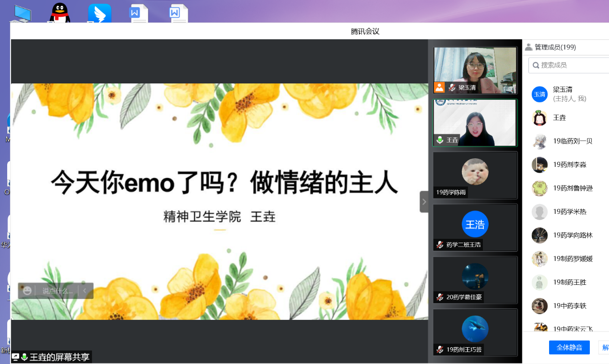
Task: Click 王浩's blue avatar circle
Action: pos(475,224)
